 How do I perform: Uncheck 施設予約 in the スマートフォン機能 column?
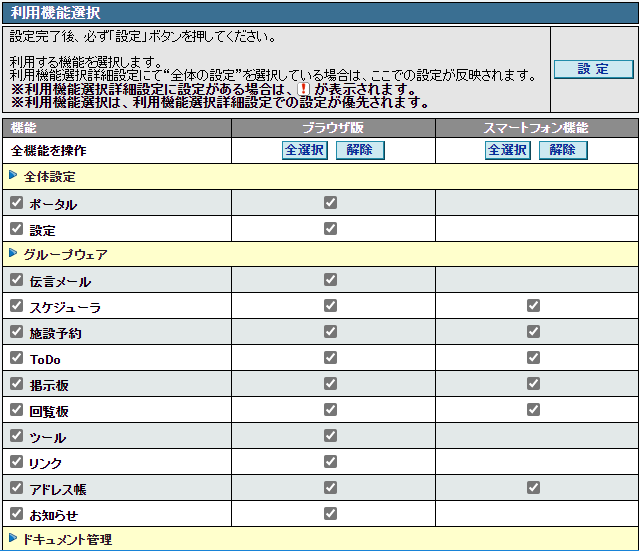click(533, 332)
